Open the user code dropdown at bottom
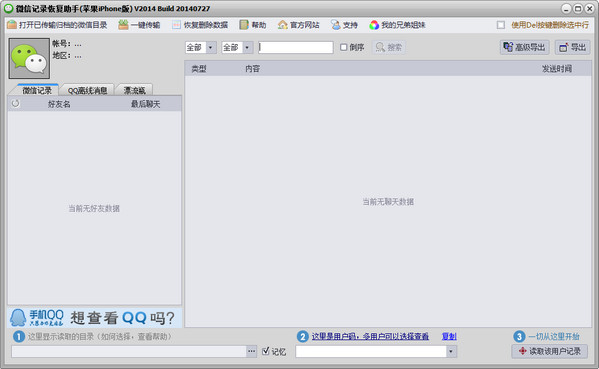Image resolution: width=599 pixels, height=369 pixels. pos(451,351)
